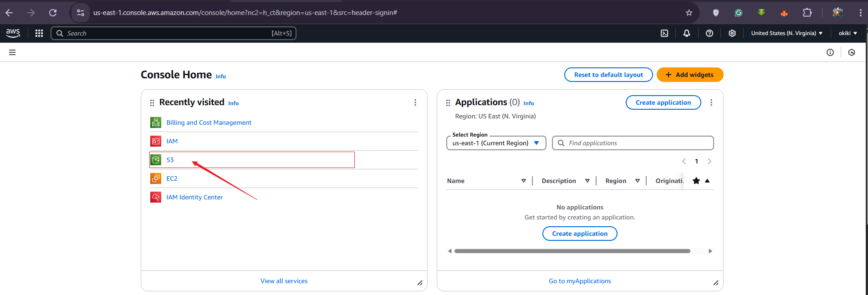
Task: Click the applications table horizontal scrollbar
Action: pos(572,251)
